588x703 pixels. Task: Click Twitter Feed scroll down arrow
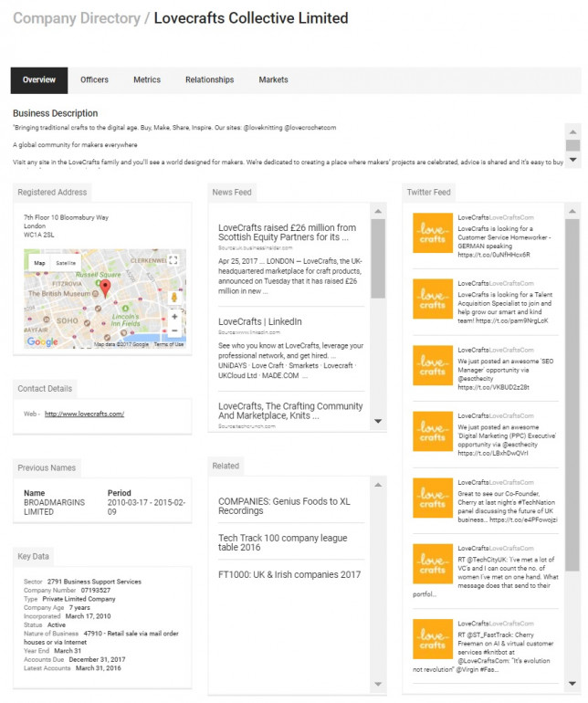pyautogui.click(x=572, y=683)
